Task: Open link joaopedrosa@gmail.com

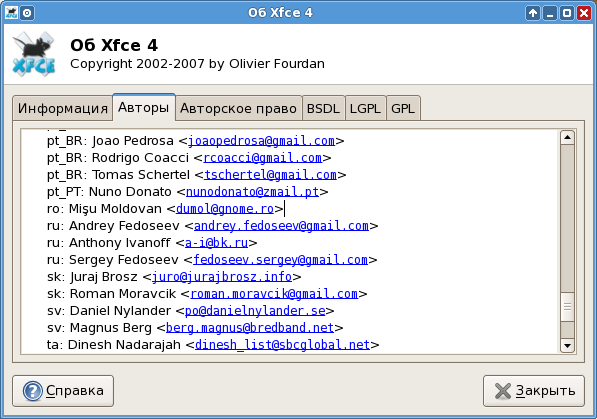Action: click(x=261, y=141)
